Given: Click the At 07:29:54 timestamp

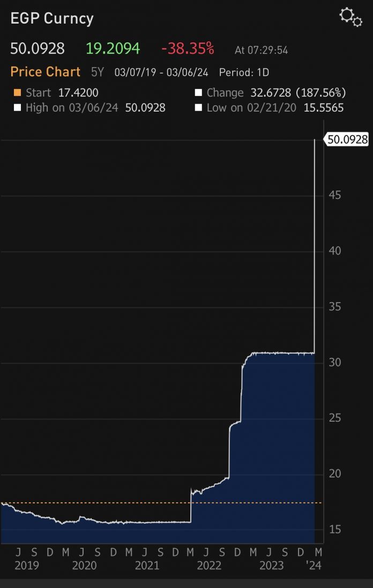Looking at the screenshot, I should 261,50.
